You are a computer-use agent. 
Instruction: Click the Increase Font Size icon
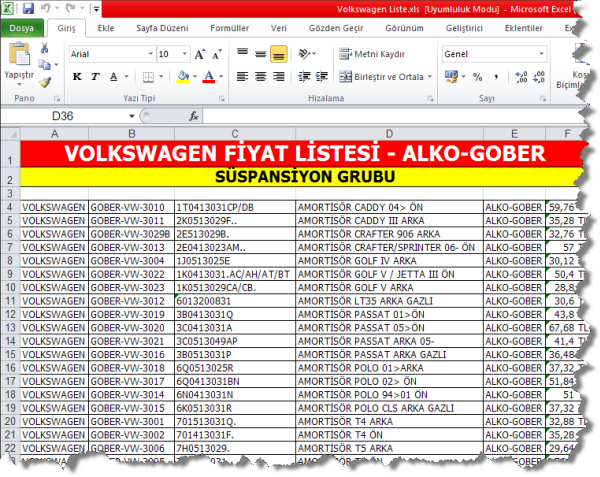coord(200,54)
